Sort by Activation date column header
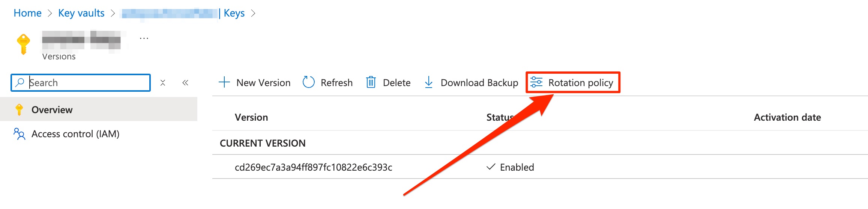This screenshot has width=868, height=209. 787,117
